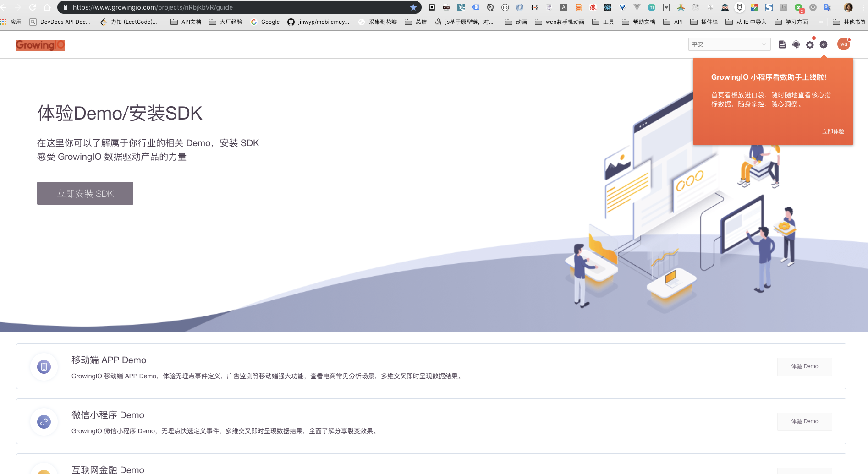Click the site lock icon in the address bar
868x474 pixels.
tap(65, 7)
